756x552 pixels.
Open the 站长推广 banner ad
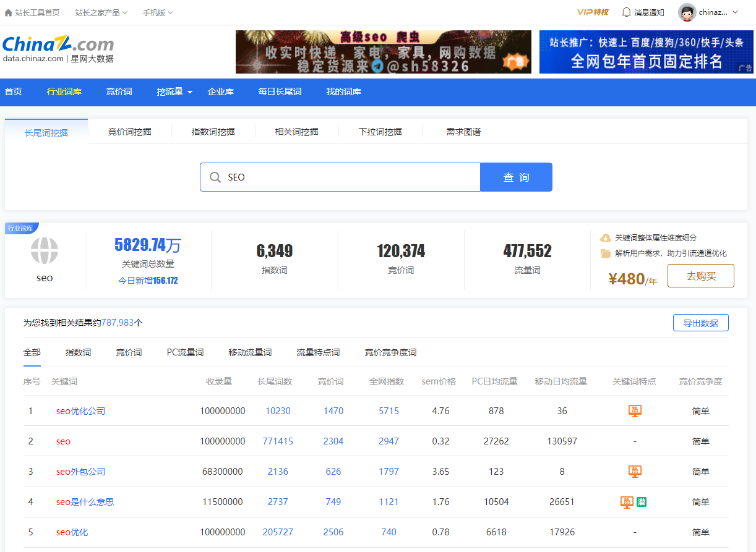coord(646,52)
